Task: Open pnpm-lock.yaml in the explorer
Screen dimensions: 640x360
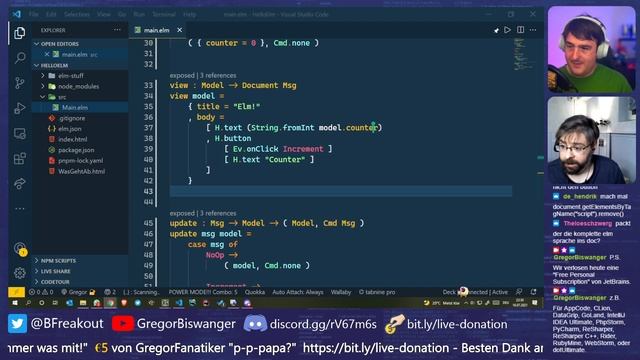Action: pos(80,161)
